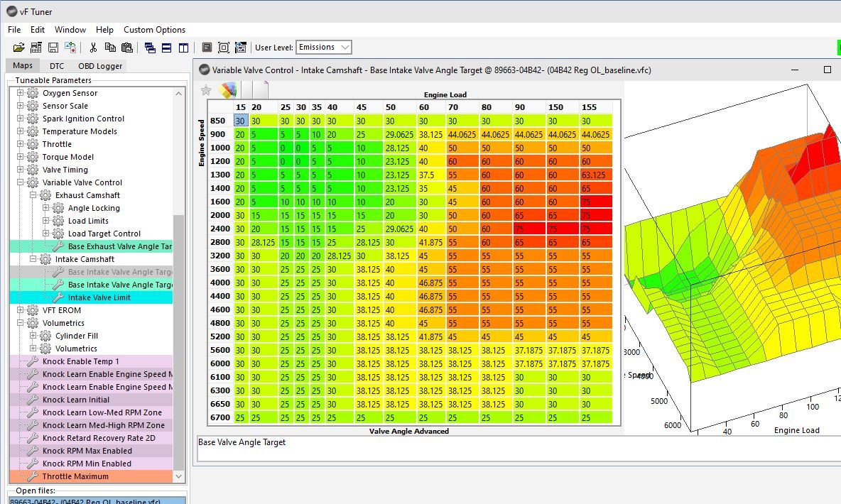Click scroll up arrow in parameters tree
This screenshot has height=504, width=841.
(x=178, y=93)
